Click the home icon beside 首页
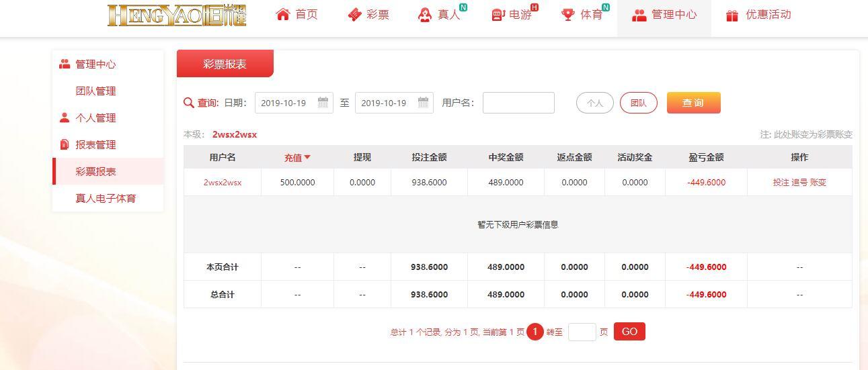 coord(283,14)
